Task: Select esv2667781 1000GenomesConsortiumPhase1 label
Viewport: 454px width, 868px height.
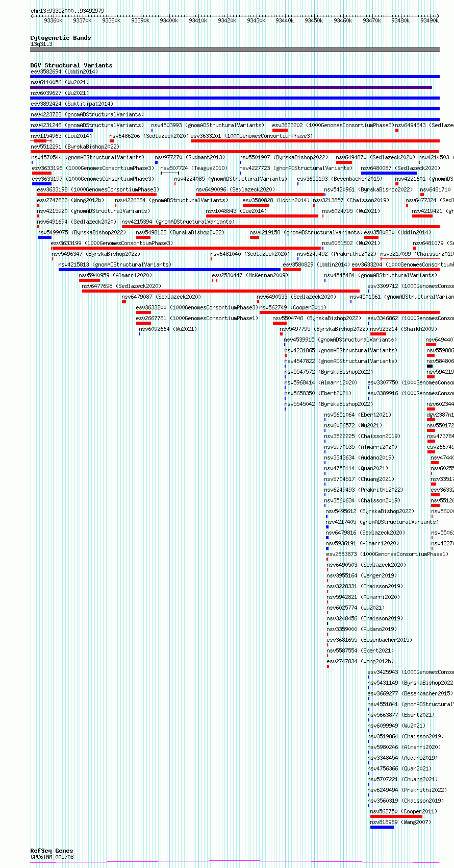Action: point(197,318)
